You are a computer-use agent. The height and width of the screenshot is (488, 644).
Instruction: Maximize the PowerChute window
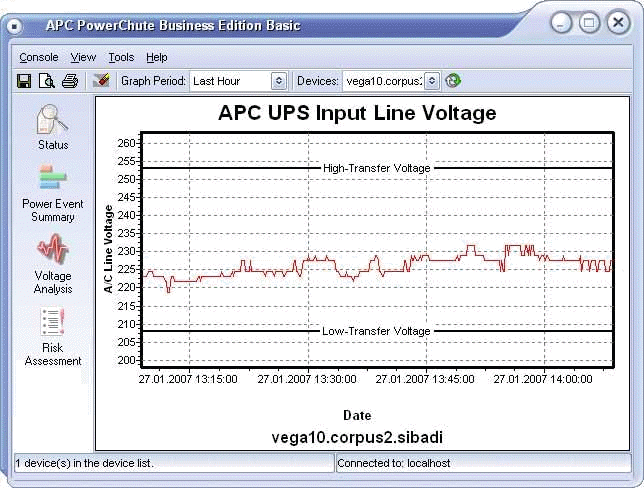(x=589, y=22)
